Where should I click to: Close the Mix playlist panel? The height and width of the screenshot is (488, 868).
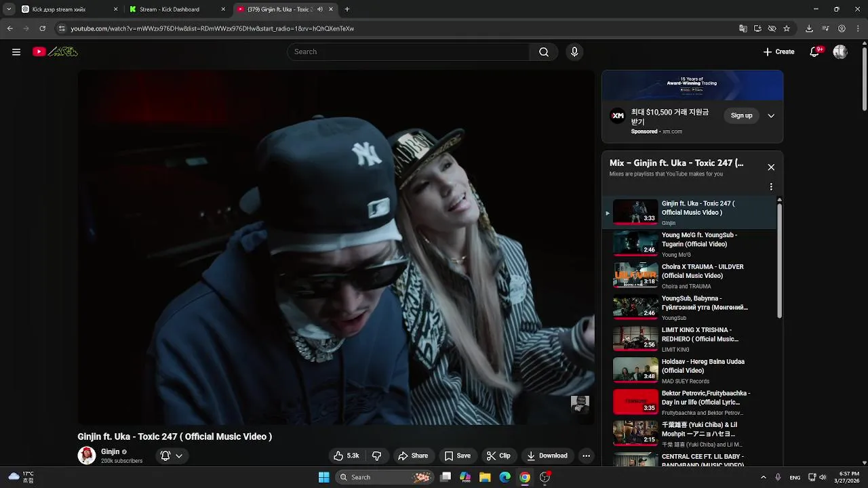click(x=771, y=167)
